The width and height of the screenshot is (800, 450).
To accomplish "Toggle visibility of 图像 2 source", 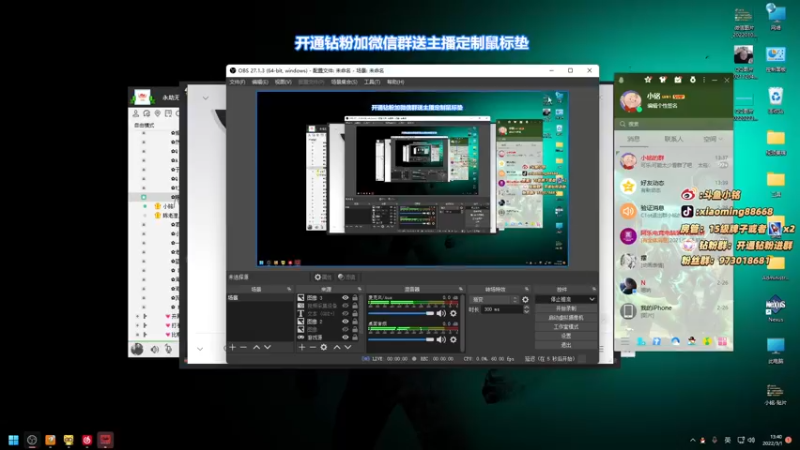I will pyautogui.click(x=345, y=321).
